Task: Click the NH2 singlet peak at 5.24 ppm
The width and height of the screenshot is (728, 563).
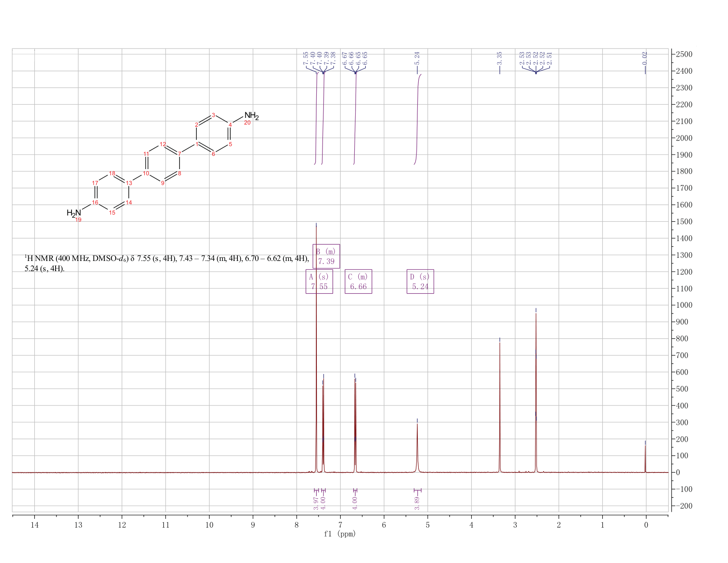Action: coord(417,448)
